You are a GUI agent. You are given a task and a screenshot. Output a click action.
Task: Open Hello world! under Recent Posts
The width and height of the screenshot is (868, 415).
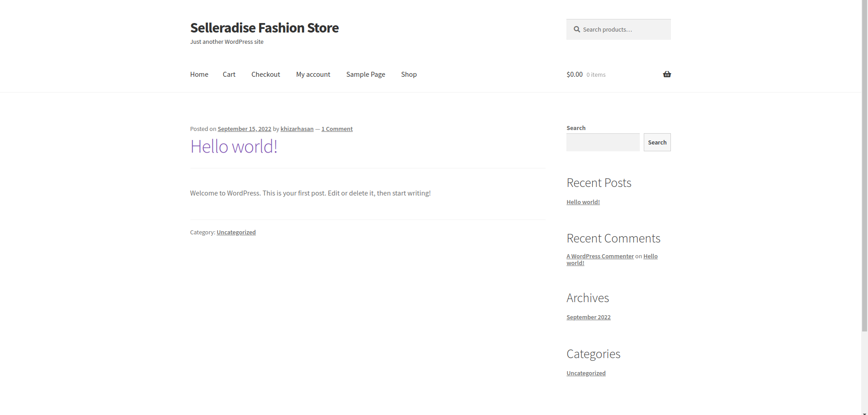[x=583, y=202]
